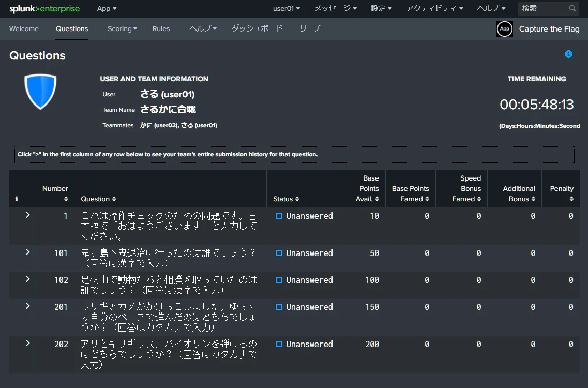Click the blue shield team badge
The width and height of the screenshot is (588, 388).
pyautogui.click(x=40, y=92)
